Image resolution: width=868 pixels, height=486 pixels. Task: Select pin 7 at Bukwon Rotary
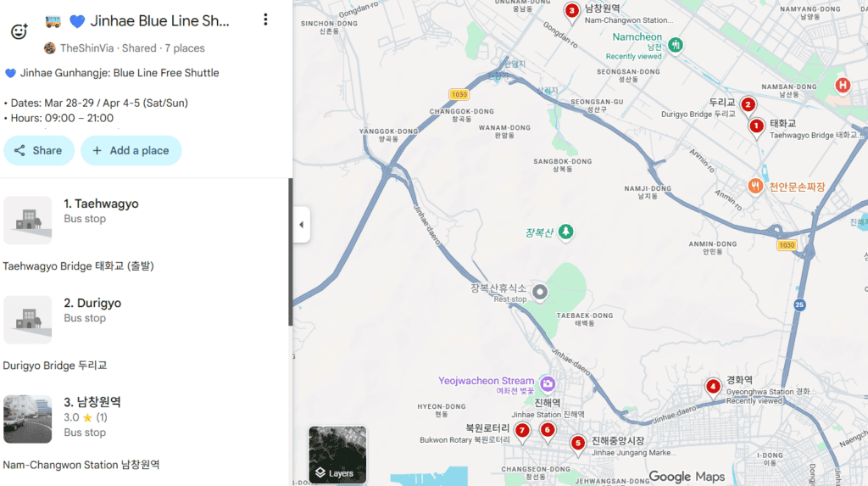point(522,431)
